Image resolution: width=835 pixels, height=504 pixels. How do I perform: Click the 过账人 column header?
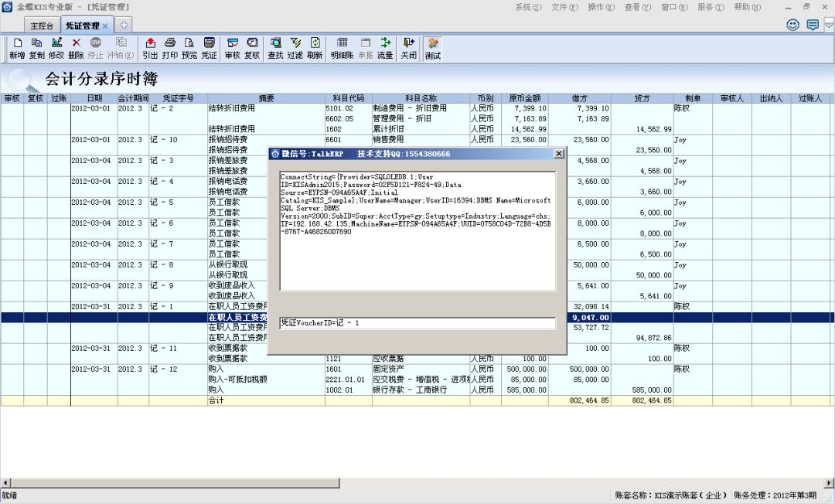pyautogui.click(x=810, y=98)
